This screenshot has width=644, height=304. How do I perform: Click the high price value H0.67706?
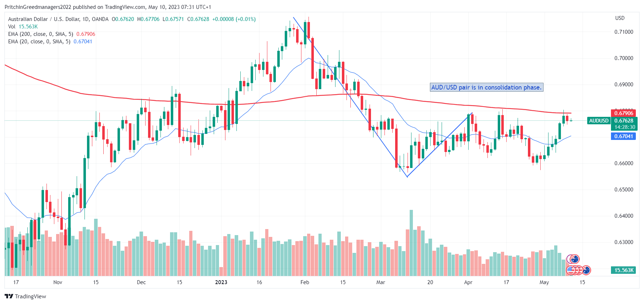148,19
